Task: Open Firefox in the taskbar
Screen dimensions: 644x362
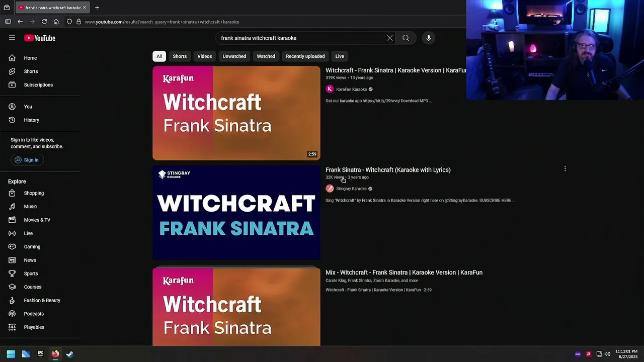Action: [x=55, y=354]
